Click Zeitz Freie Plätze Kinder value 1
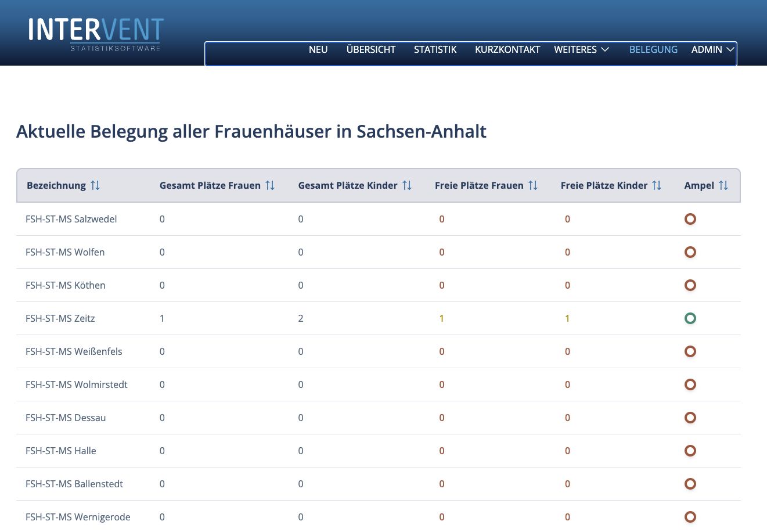The height and width of the screenshot is (532, 767). pyautogui.click(x=567, y=318)
